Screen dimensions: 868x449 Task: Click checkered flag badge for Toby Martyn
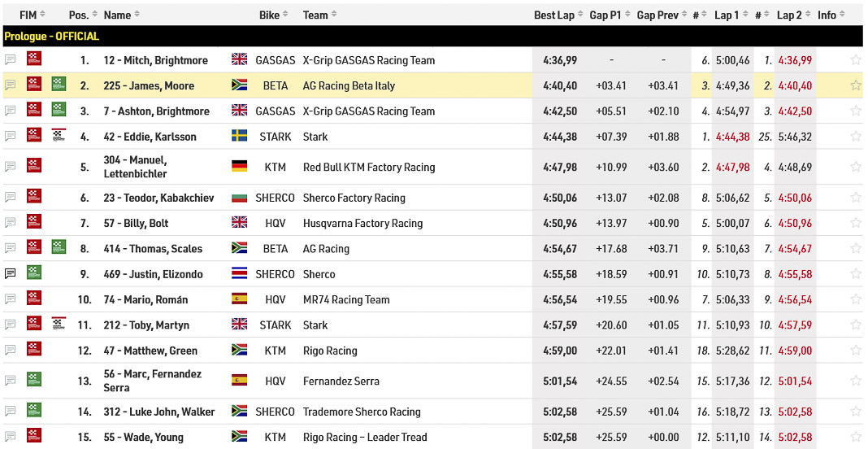coord(59,323)
